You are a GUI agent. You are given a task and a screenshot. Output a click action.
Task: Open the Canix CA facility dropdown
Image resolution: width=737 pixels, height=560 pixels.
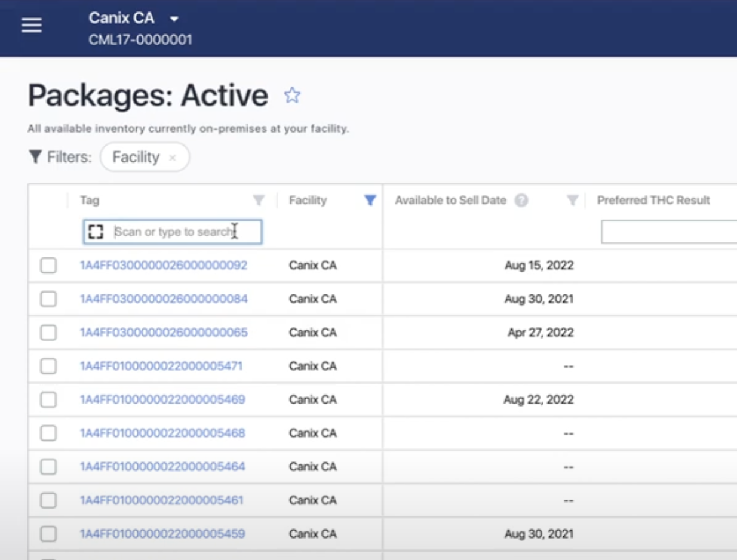[x=173, y=18]
